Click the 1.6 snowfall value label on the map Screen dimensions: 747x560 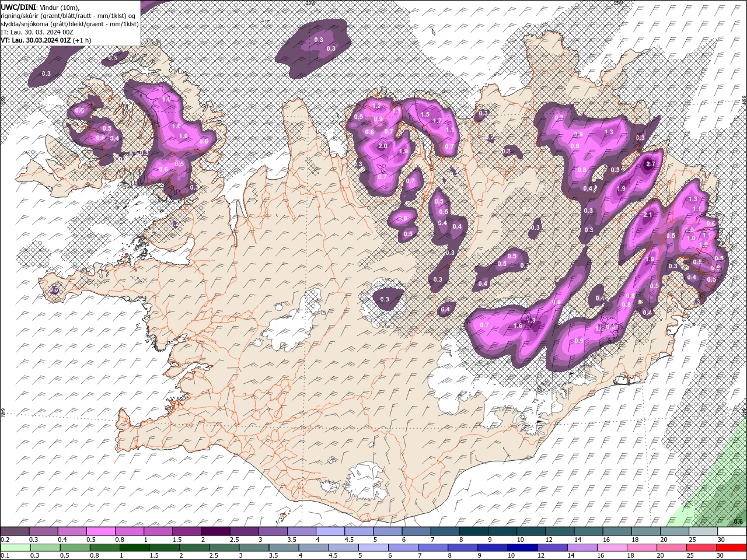[x=517, y=326]
